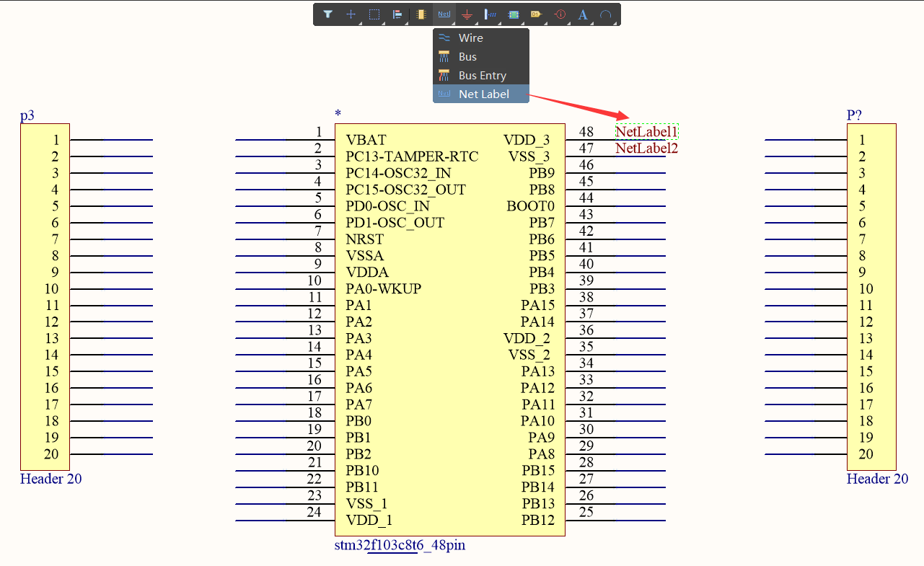The height and width of the screenshot is (566, 924).
Task: Click the Net wiring tool in toolbar
Action: pos(444,14)
